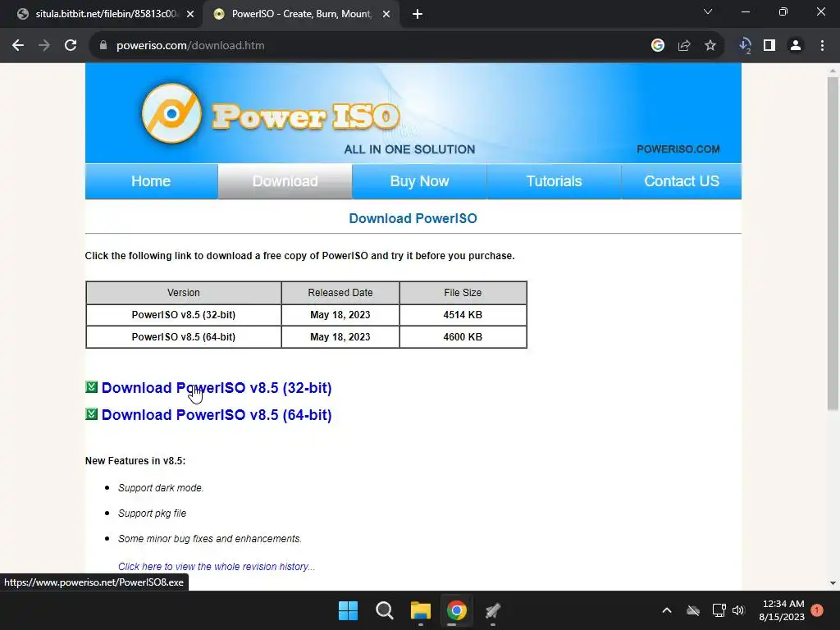Click the 'Support dark mode.' bullet text
The width and height of the screenshot is (840, 630).
161,488
